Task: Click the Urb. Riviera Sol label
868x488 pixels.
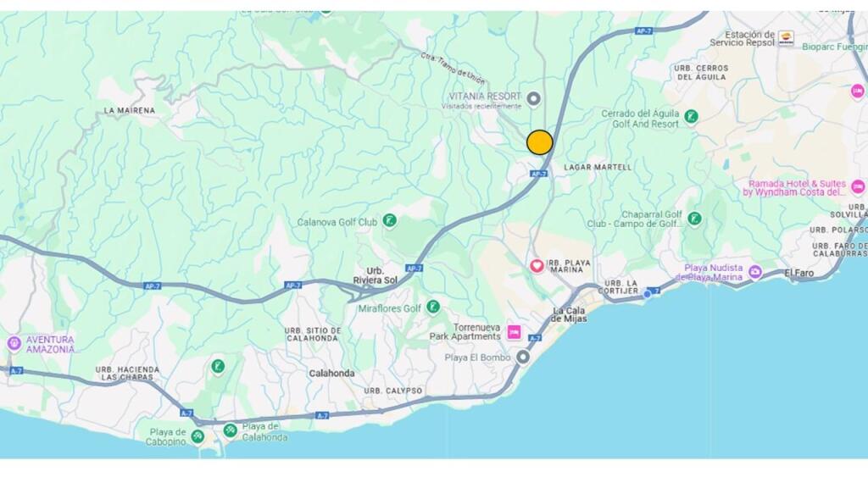Action: pyautogui.click(x=376, y=275)
